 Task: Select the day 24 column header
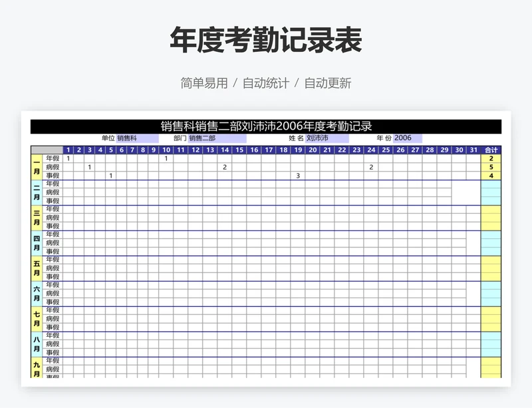(371, 150)
